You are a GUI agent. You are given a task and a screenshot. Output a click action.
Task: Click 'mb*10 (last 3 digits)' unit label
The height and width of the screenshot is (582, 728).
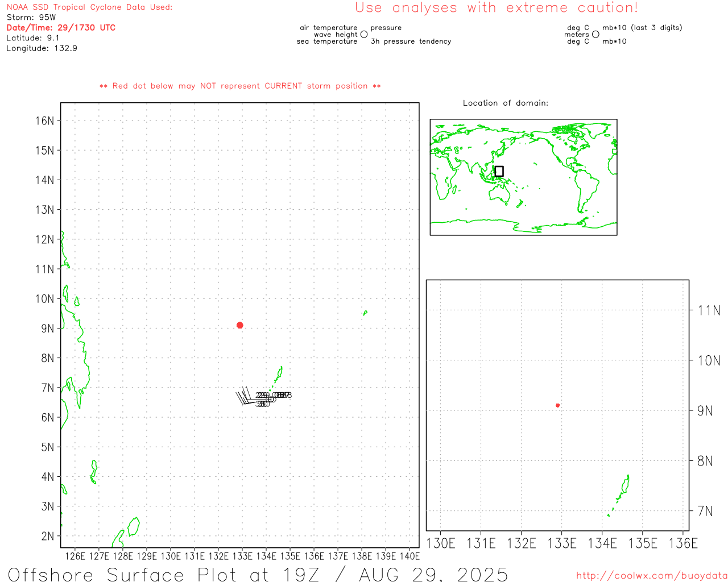click(642, 28)
